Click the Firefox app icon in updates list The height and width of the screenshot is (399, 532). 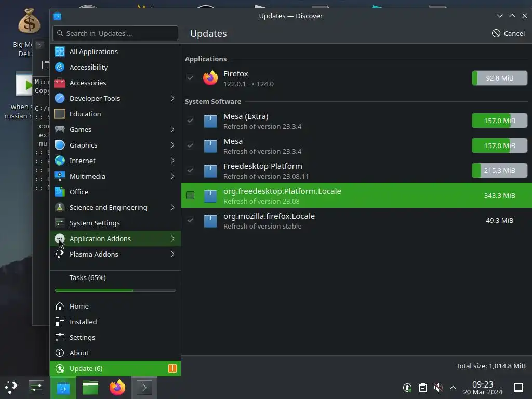[210, 78]
